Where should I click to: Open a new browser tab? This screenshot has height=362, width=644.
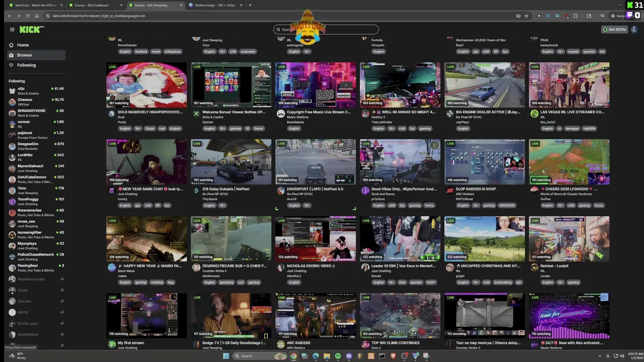250,5
